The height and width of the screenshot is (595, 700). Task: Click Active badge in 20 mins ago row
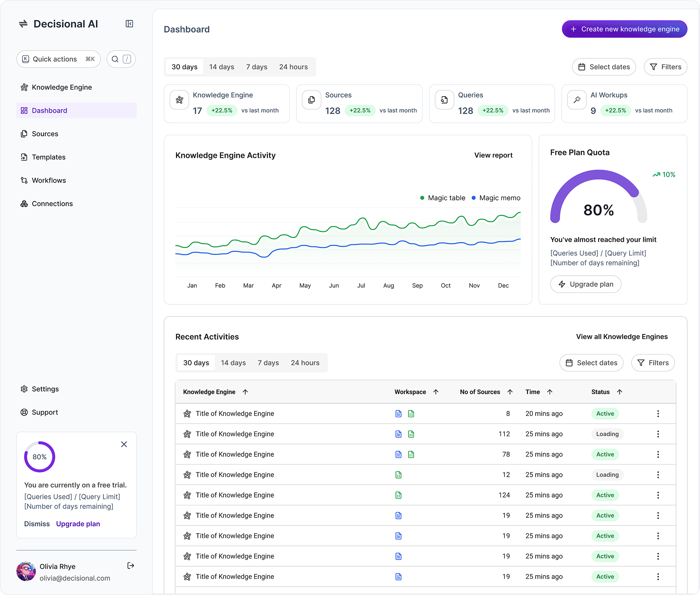click(605, 414)
